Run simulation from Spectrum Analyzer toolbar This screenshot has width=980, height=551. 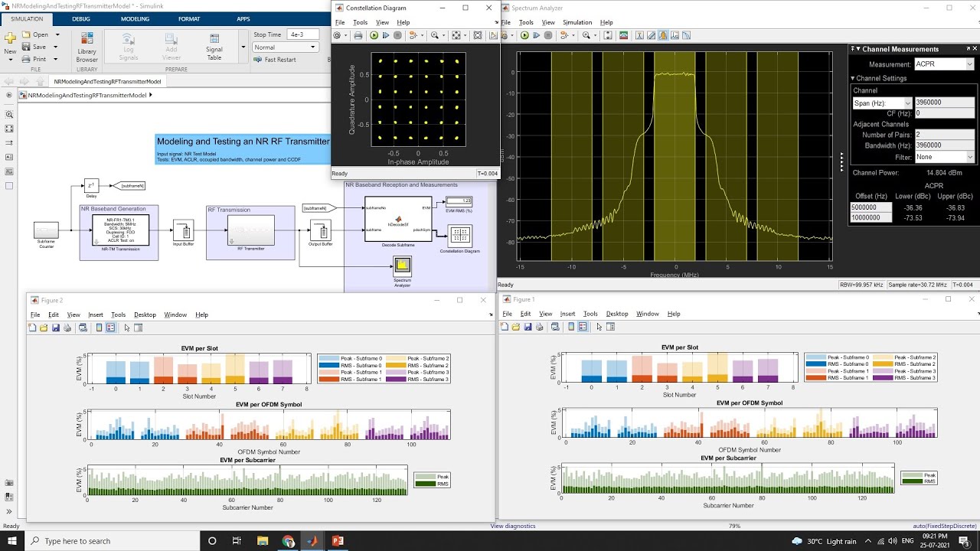[x=524, y=35]
